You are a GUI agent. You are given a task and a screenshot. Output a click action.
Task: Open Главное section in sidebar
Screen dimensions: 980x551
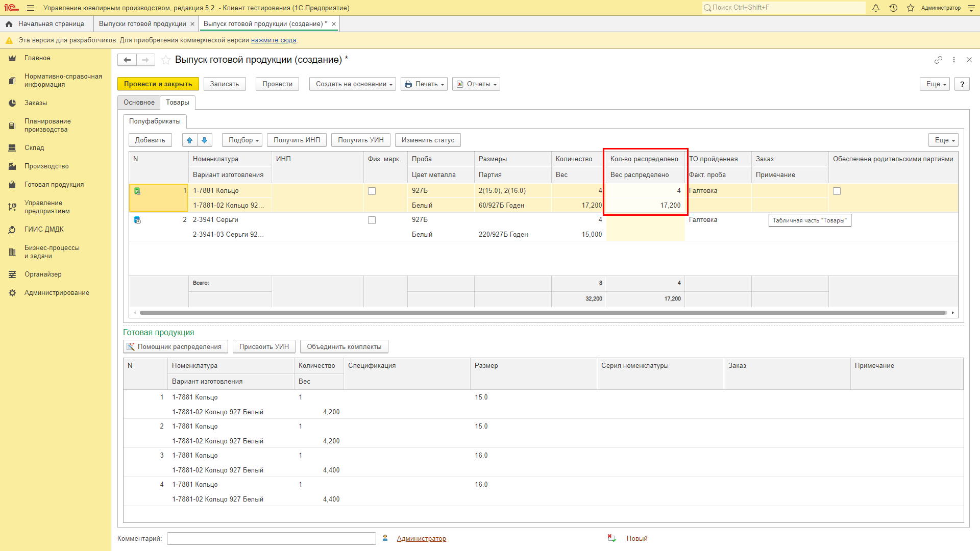(37, 58)
